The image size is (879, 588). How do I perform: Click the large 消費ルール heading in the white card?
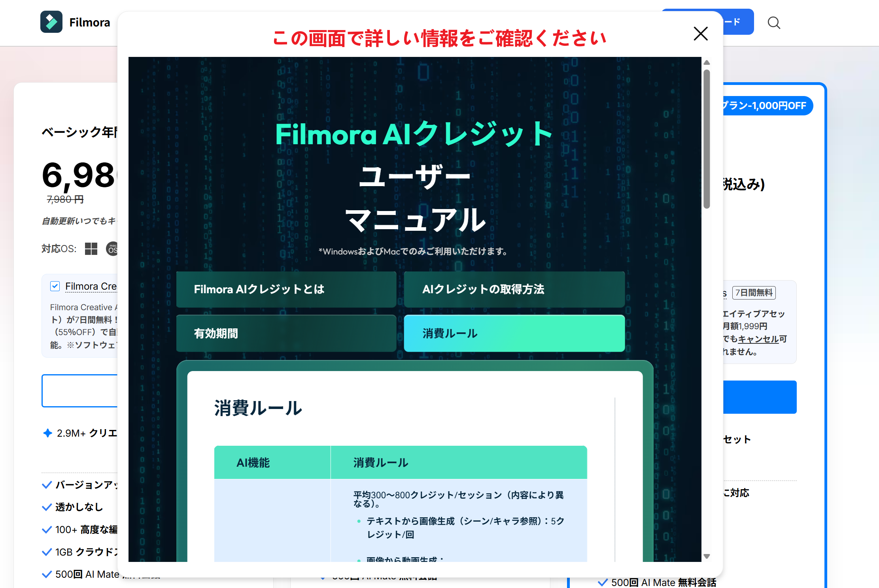258,408
